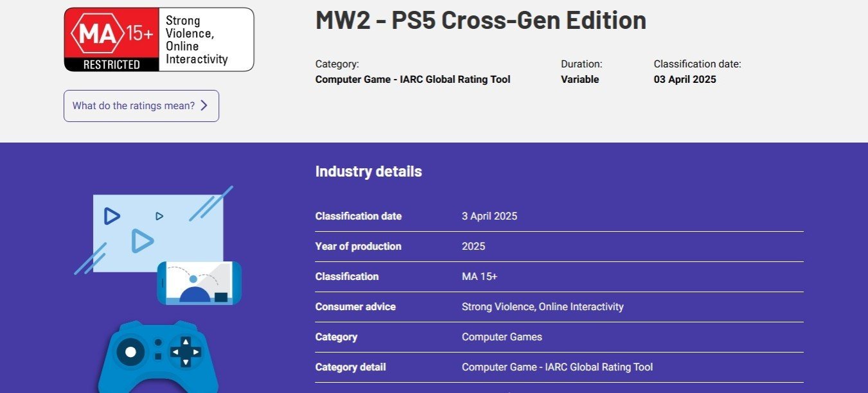Click the "RESTRICTED" label on the rating badge
The width and height of the screenshot is (868, 393).
tap(111, 64)
